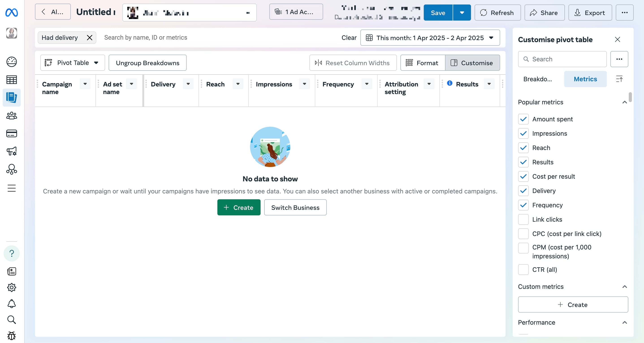Switch to the Breakdowns tab
The image size is (644, 343).
point(538,79)
